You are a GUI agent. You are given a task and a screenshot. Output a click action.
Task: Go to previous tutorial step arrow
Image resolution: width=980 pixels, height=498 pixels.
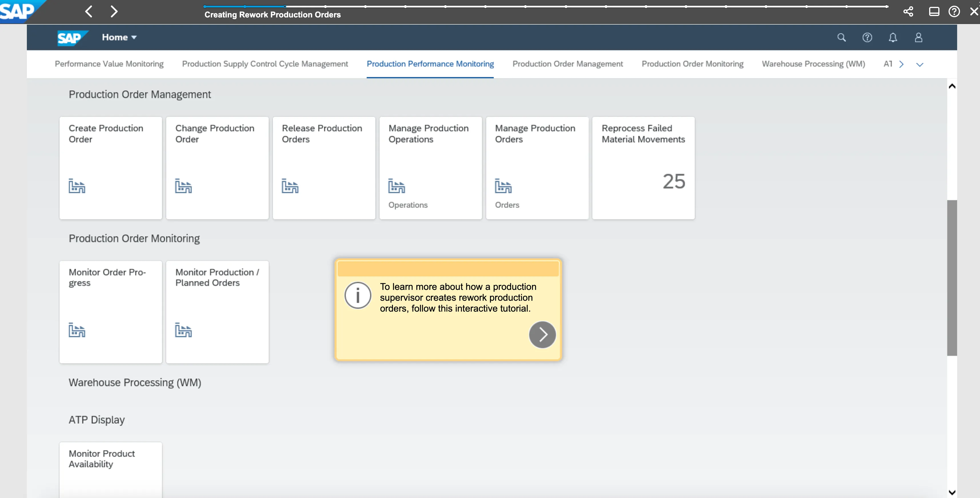click(x=89, y=11)
